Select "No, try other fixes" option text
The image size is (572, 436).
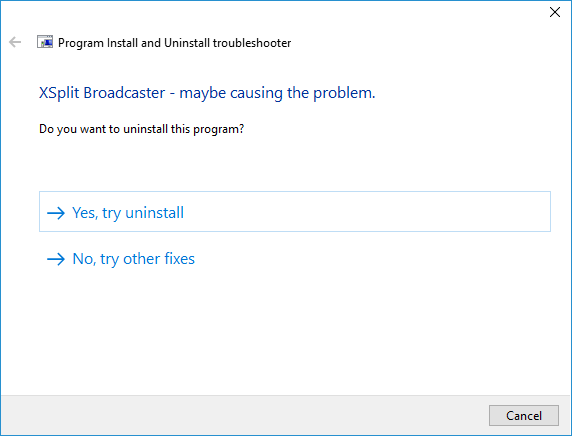[134, 259]
